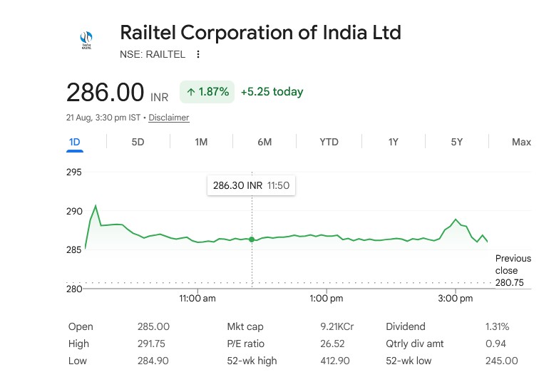Click the company title Railtel Corporation of India Ltd
Image resolution: width=539 pixels, height=392 pixels.
tap(260, 33)
